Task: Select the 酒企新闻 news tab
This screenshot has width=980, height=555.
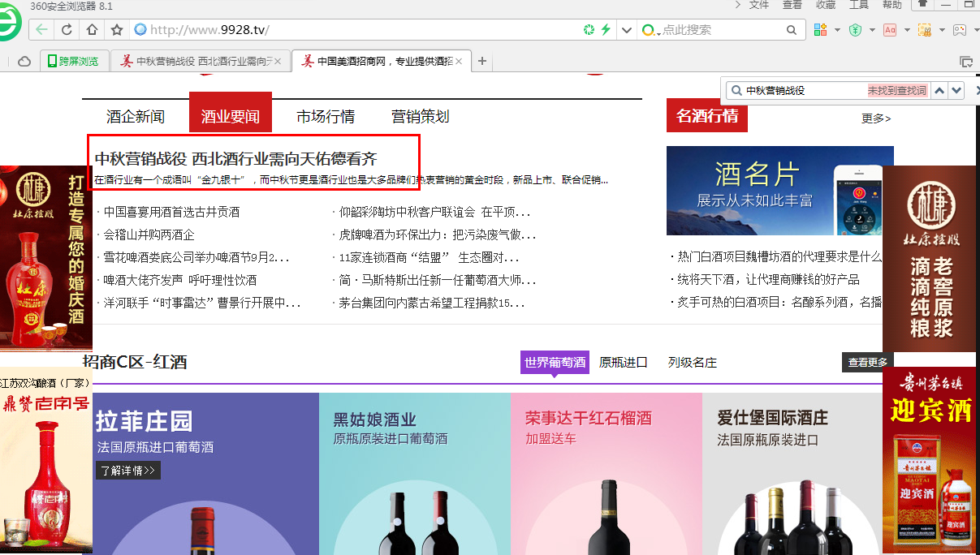Action: (x=136, y=117)
